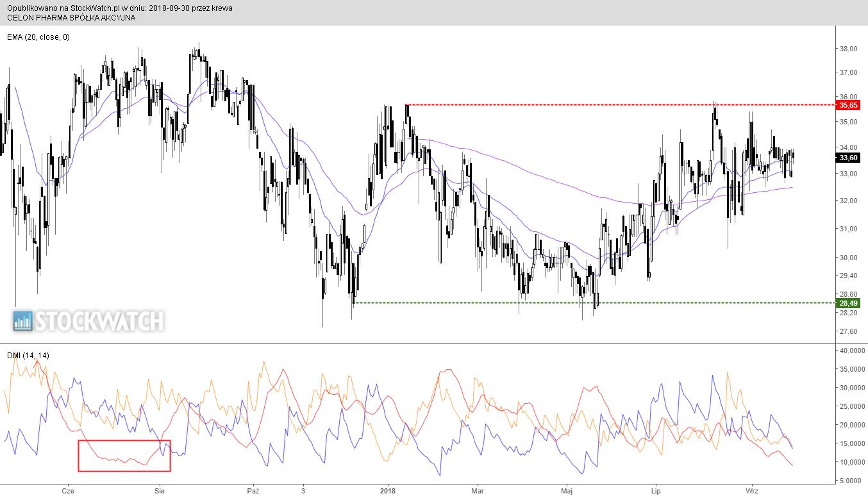Click the EMA (20, close, 0) indicator label
The image size is (868, 496).
(38, 37)
